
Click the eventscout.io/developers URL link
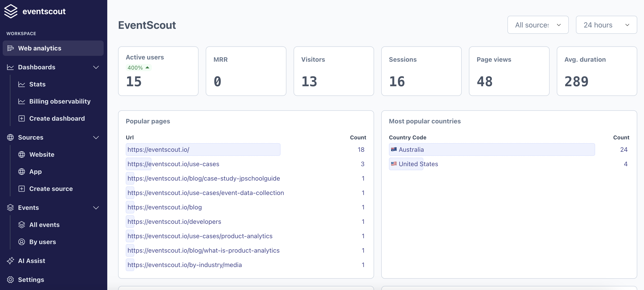click(174, 222)
